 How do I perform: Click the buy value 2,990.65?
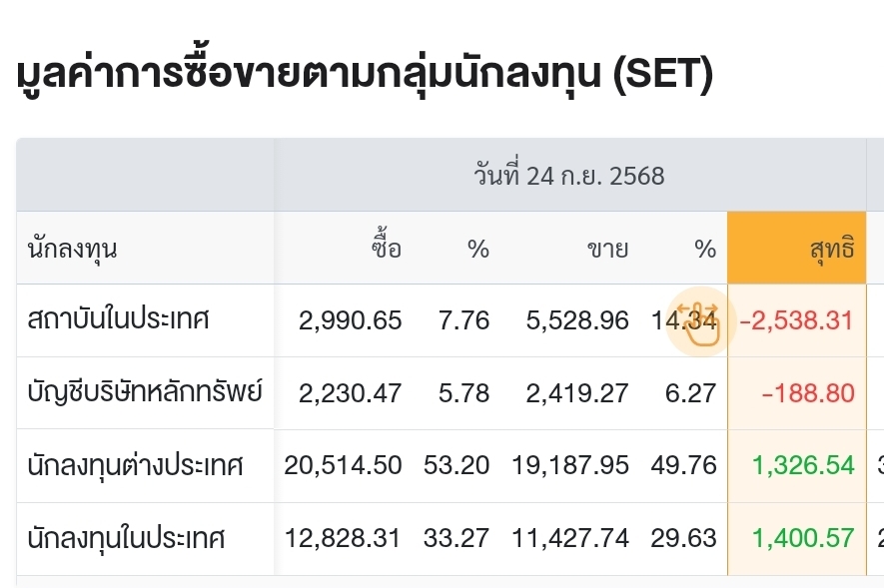[351, 320]
